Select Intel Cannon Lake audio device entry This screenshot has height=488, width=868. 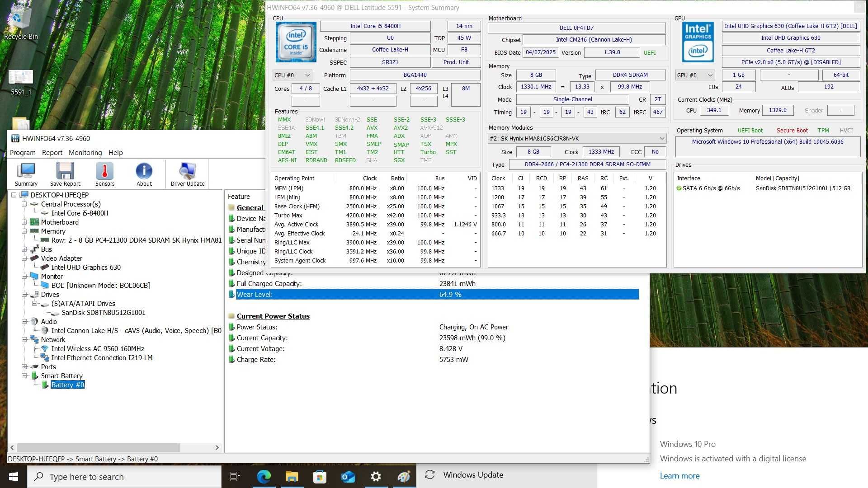pos(136,331)
